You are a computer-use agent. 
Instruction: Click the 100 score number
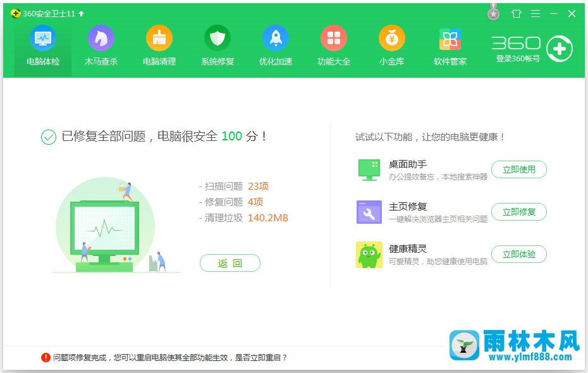232,136
